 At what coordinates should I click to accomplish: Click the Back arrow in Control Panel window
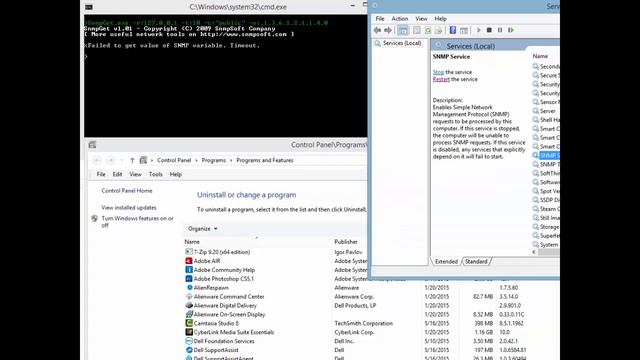pos(97,160)
